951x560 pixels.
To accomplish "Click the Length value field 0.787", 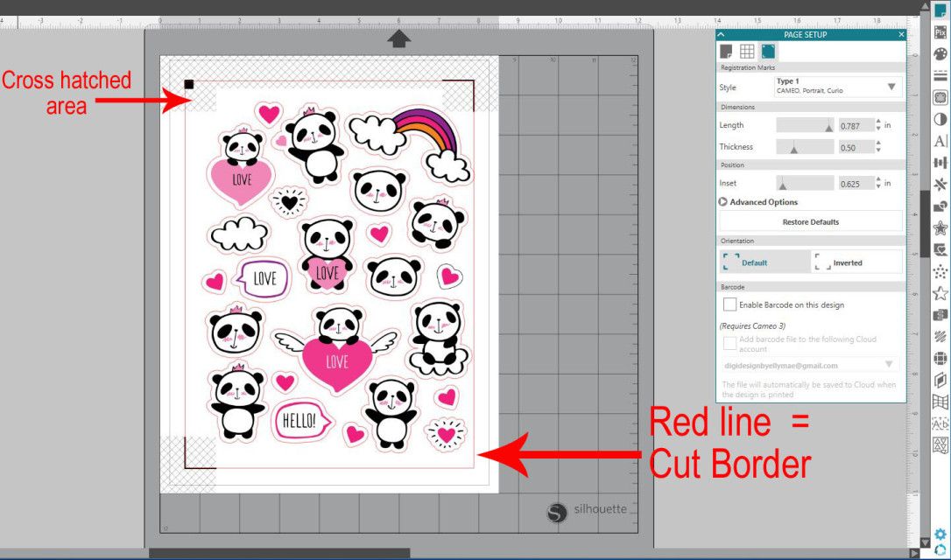I will pyautogui.click(x=856, y=125).
